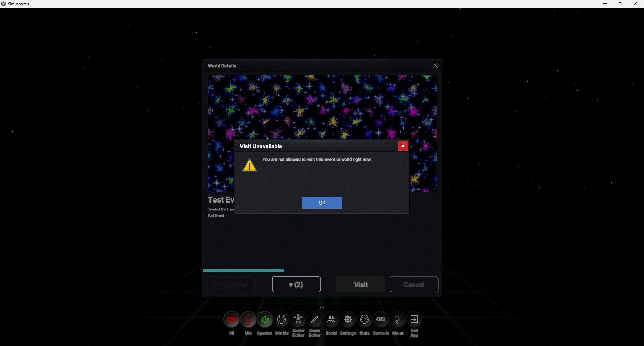Click the teal loading progress bar

244,271
